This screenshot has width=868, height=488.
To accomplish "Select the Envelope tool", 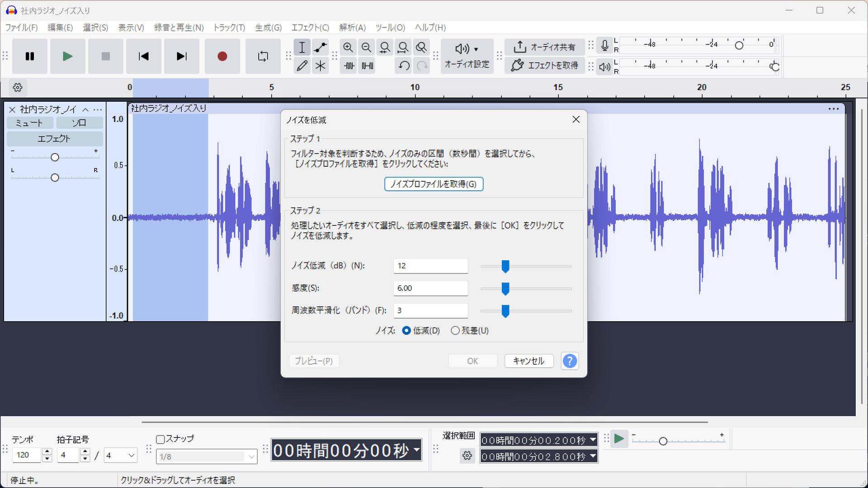I will click(321, 47).
